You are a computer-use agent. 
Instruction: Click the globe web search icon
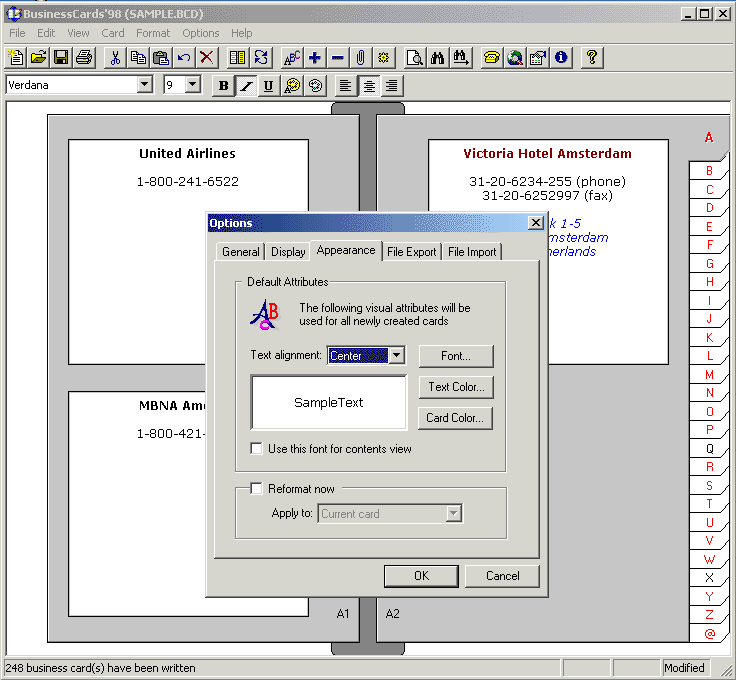click(515, 58)
